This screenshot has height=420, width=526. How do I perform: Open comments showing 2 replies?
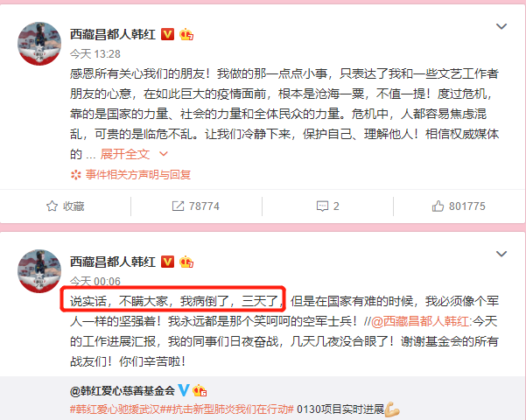327,206
